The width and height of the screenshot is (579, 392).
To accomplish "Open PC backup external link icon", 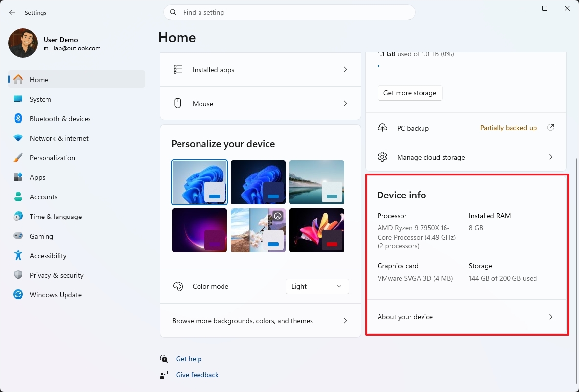I will click(x=551, y=128).
